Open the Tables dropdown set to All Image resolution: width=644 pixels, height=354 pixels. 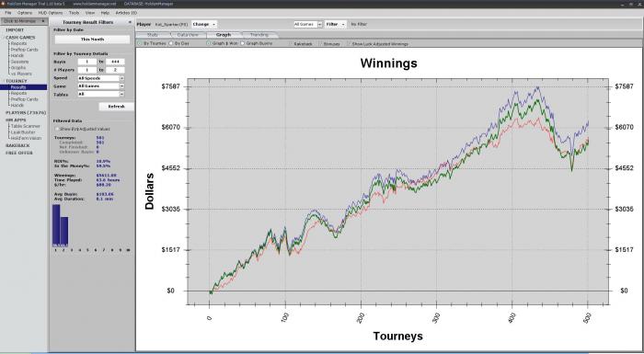point(101,94)
